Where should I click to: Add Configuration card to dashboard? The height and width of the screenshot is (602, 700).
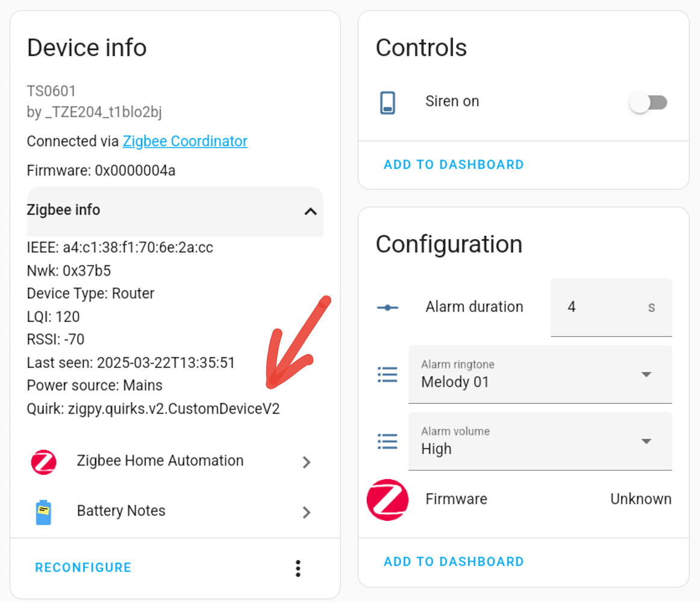tap(453, 561)
